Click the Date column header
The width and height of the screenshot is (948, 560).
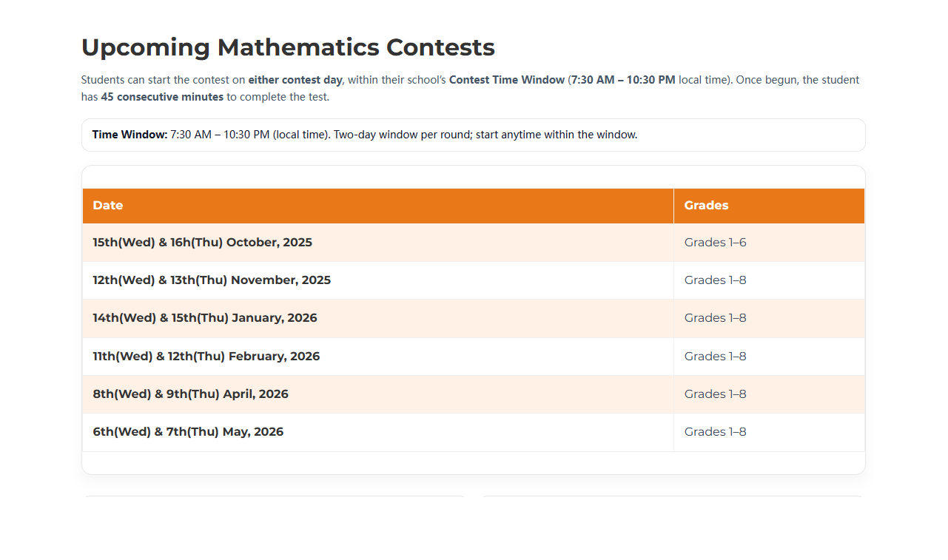108,206
